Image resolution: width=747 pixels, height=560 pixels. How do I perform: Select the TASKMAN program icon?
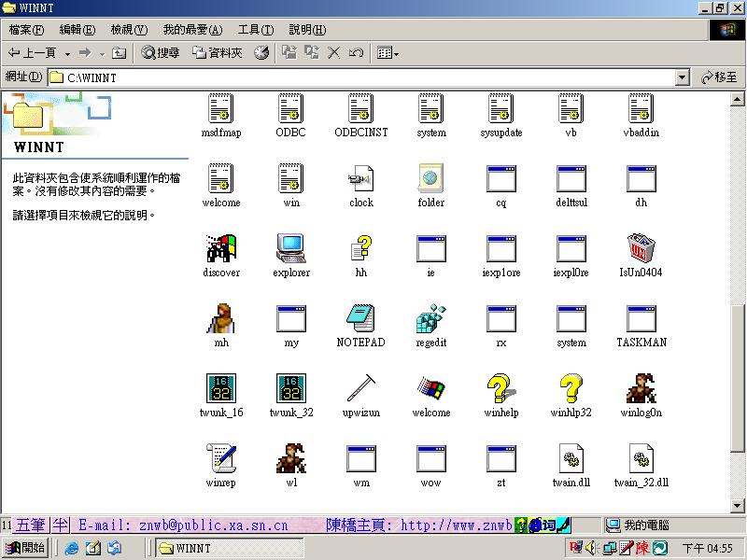(x=641, y=318)
